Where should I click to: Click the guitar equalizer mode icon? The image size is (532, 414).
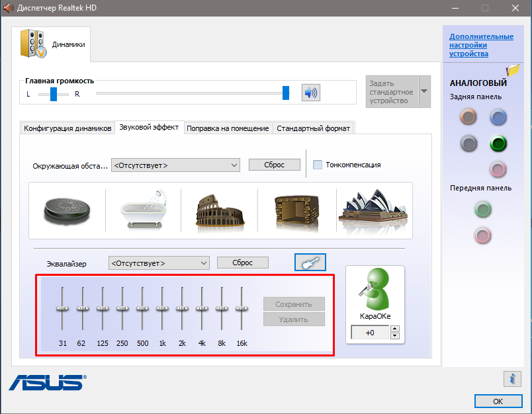coord(310,263)
